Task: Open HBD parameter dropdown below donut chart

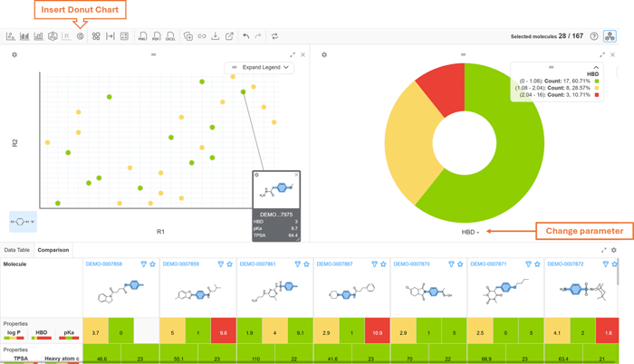Action: (x=470, y=233)
